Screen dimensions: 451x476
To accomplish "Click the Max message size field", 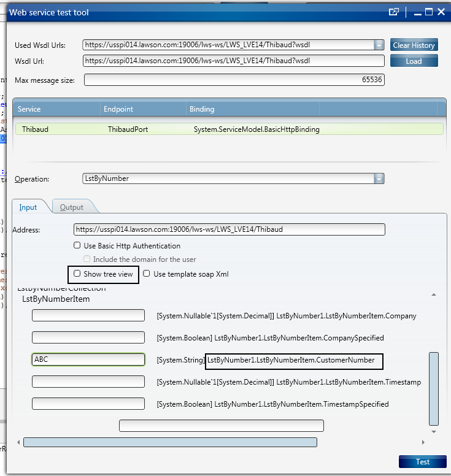I will point(234,80).
